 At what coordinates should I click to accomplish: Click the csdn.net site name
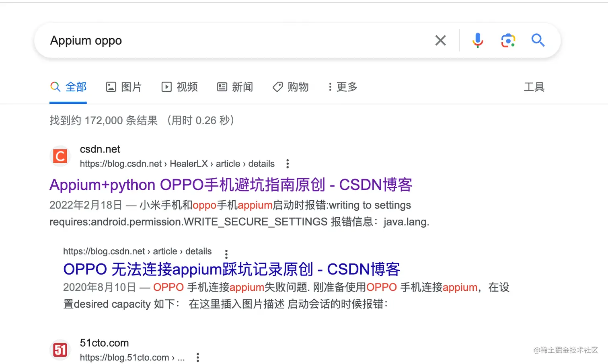point(100,149)
